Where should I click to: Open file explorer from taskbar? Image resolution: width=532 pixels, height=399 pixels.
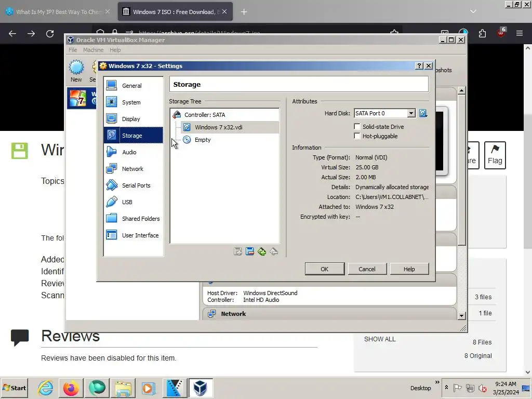[123, 388]
